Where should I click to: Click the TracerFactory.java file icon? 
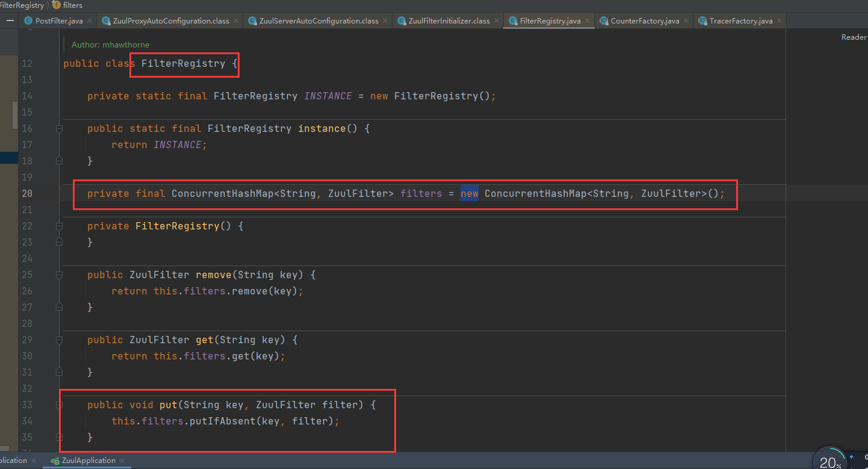click(702, 20)
